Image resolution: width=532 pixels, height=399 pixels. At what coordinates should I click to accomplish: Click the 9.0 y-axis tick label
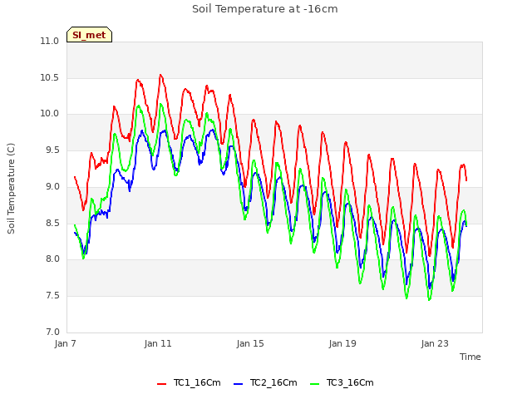point(52,186)
